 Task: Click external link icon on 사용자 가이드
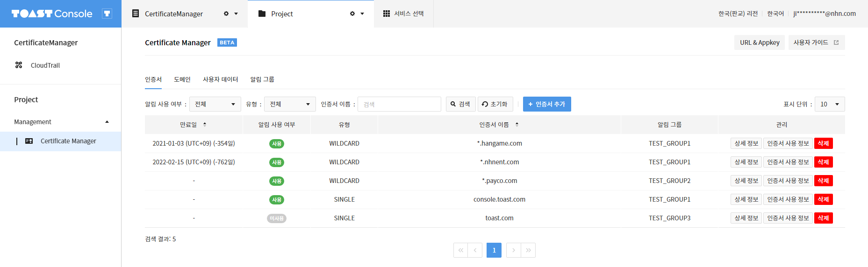point(836,42)
